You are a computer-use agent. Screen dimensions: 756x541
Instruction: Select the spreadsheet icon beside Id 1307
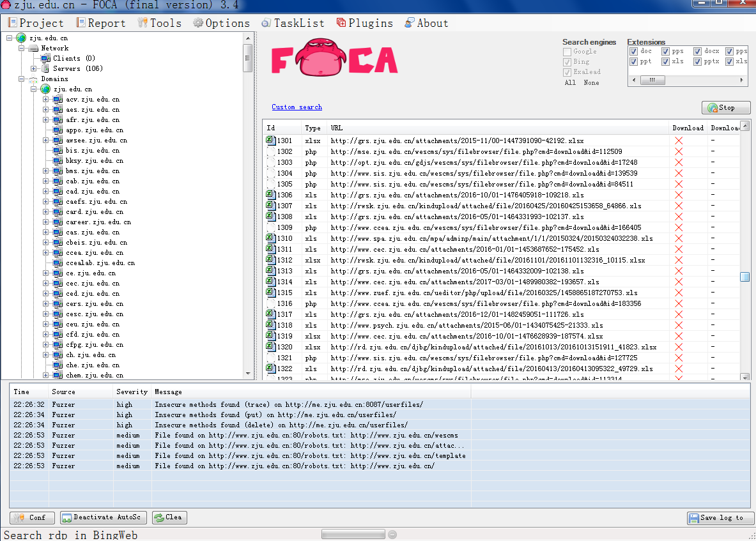(x=270, y=205)
